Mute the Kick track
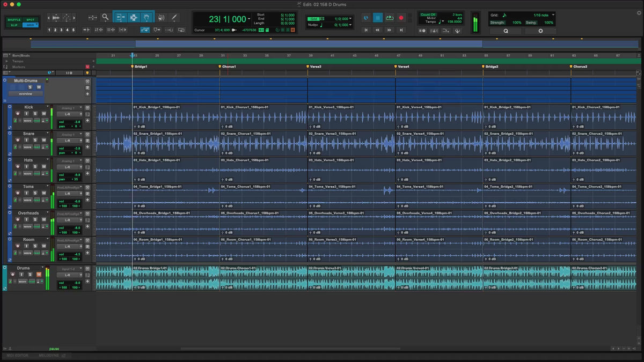Image resolution: width=644 pixels, height=362 pixels. click(43, 114)
